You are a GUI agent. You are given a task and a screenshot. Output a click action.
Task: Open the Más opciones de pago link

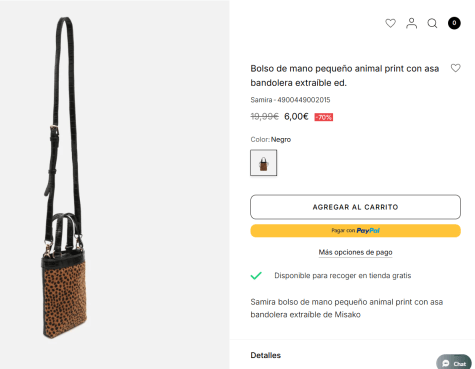point(355,252)
